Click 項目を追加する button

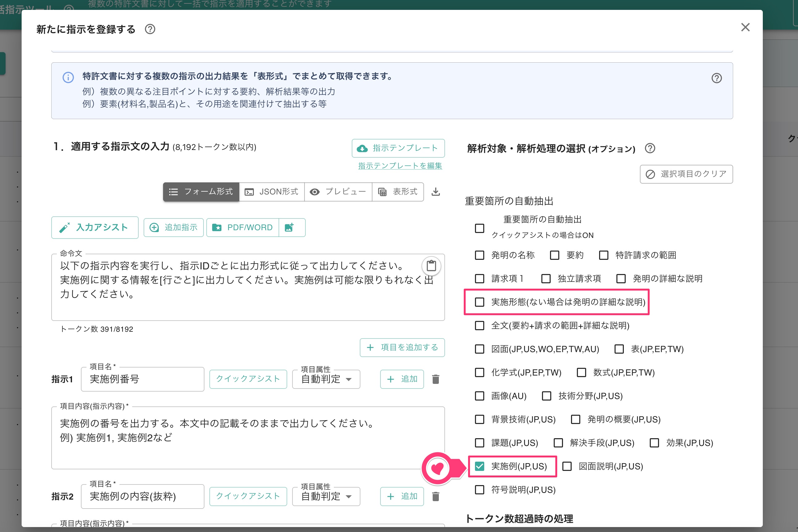(x=402, y=347)
